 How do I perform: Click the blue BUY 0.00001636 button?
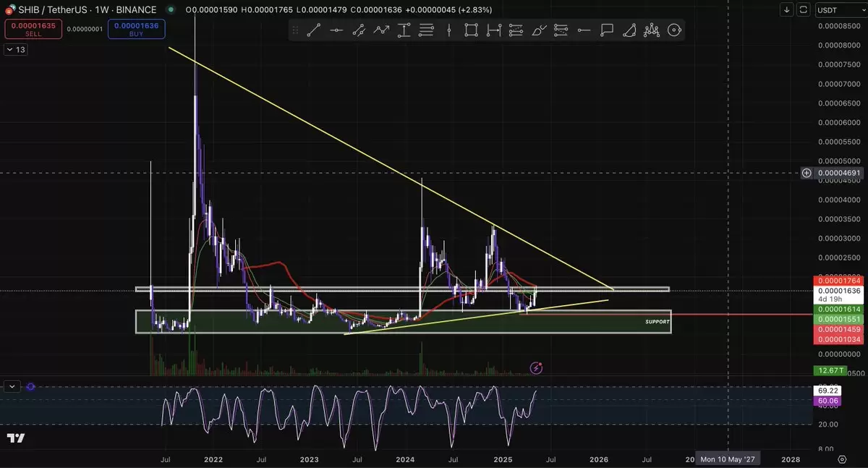(137, 29)
